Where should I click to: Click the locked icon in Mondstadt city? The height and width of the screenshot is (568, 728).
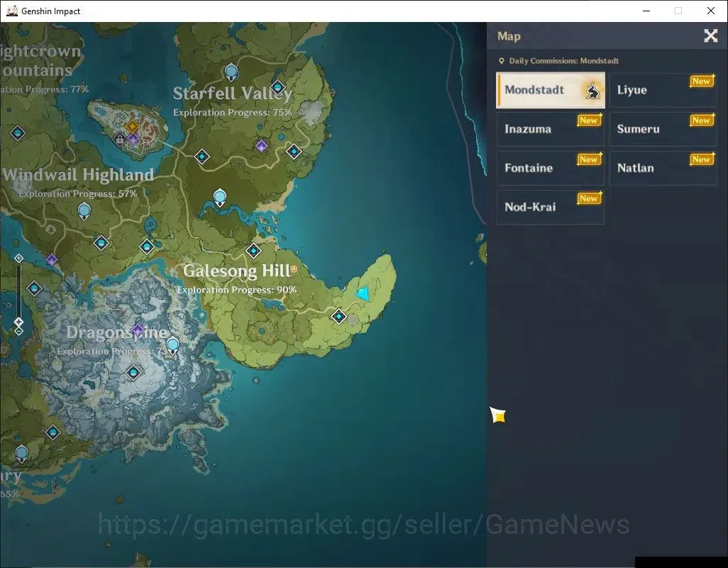[x=120, y=138]
